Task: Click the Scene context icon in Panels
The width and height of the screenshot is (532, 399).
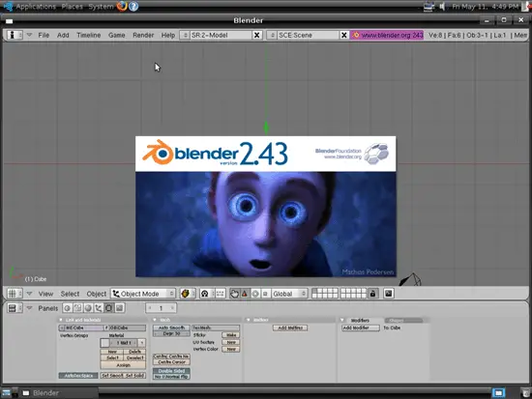Action: (x=119, y=308)
